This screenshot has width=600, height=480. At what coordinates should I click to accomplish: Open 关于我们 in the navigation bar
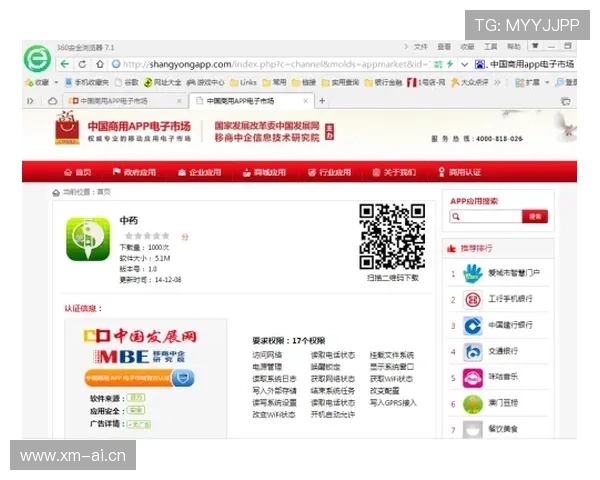coord(394,172)
